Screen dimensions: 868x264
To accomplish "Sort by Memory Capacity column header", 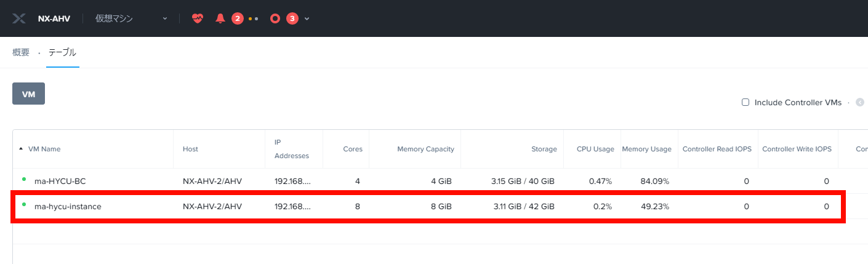I will [x=425, y=149].
